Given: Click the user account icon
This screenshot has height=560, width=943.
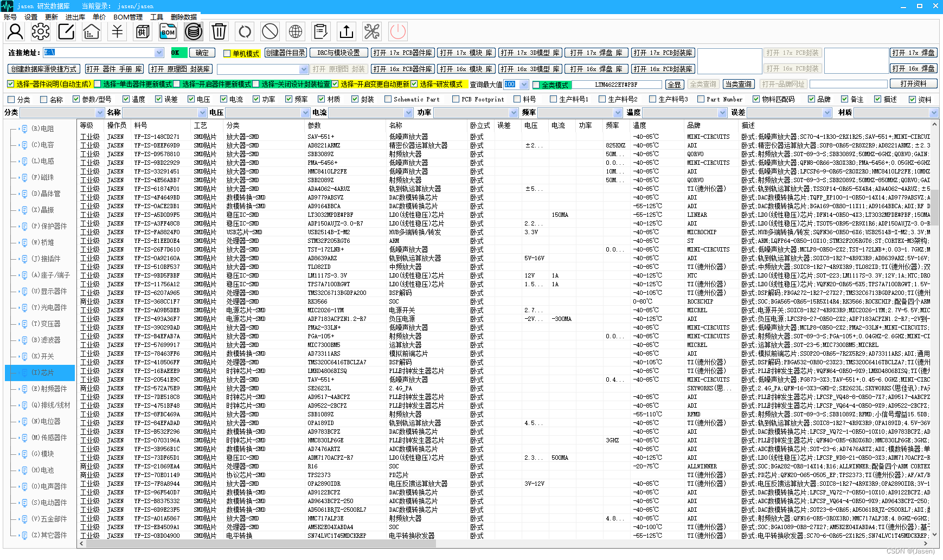Looking at the screenshot, I should click(x=15, y=31).
